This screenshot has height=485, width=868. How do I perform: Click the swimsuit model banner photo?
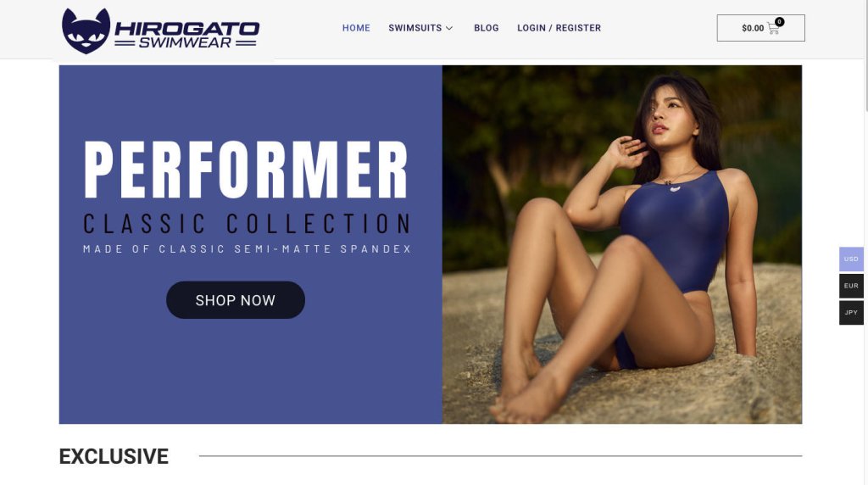(621, 245)
